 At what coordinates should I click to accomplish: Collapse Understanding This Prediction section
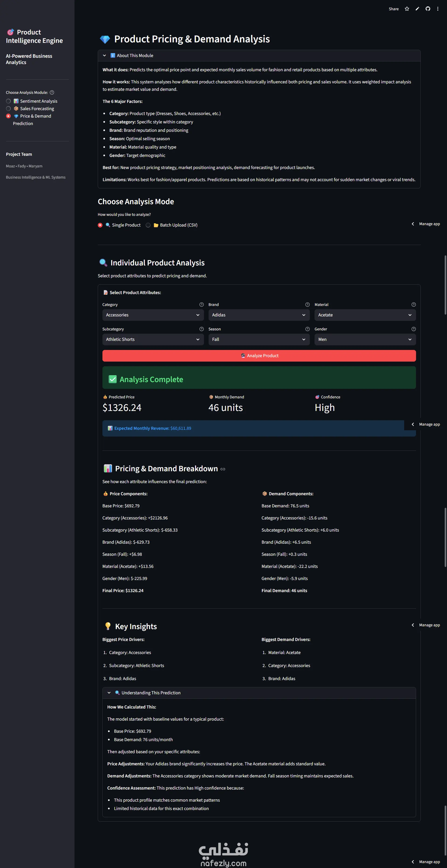click(x=151, y=693)
